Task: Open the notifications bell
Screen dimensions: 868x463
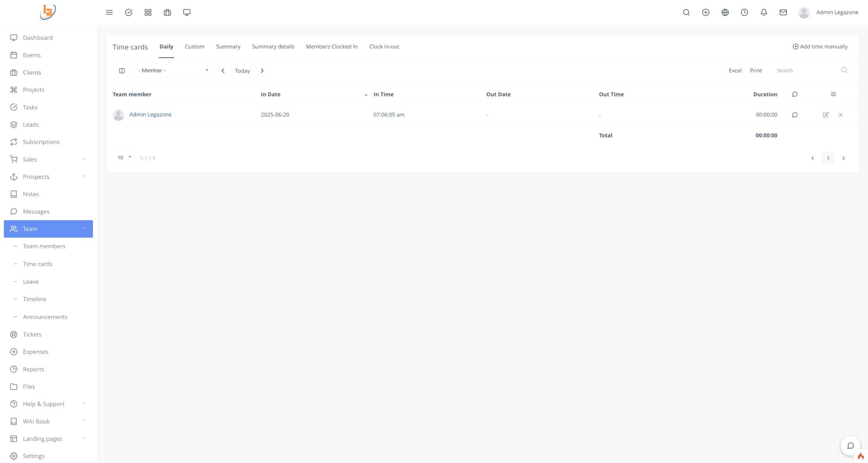Action: click(764, 12)
